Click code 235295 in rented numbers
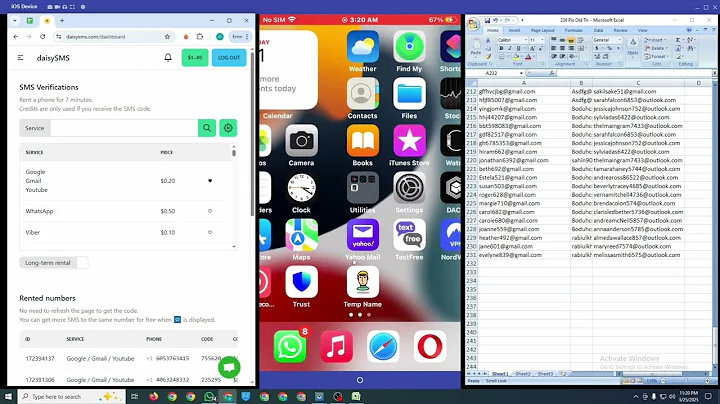 211,380
